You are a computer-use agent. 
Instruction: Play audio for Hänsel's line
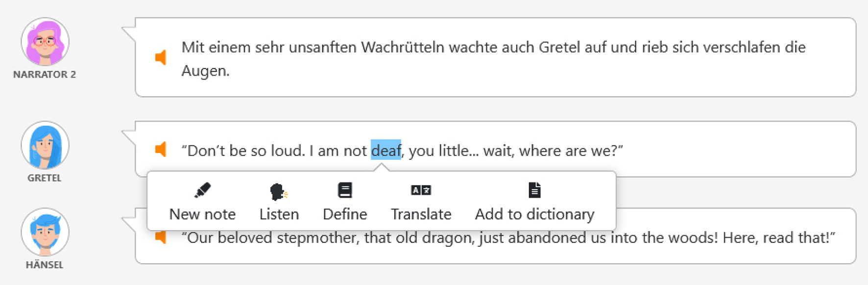pos(161,238)
